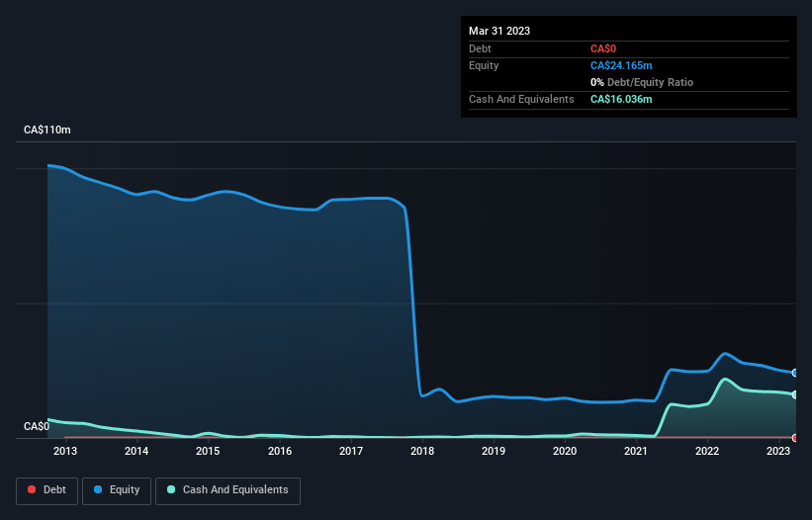Click the Equity row label in tooltip

484,65
